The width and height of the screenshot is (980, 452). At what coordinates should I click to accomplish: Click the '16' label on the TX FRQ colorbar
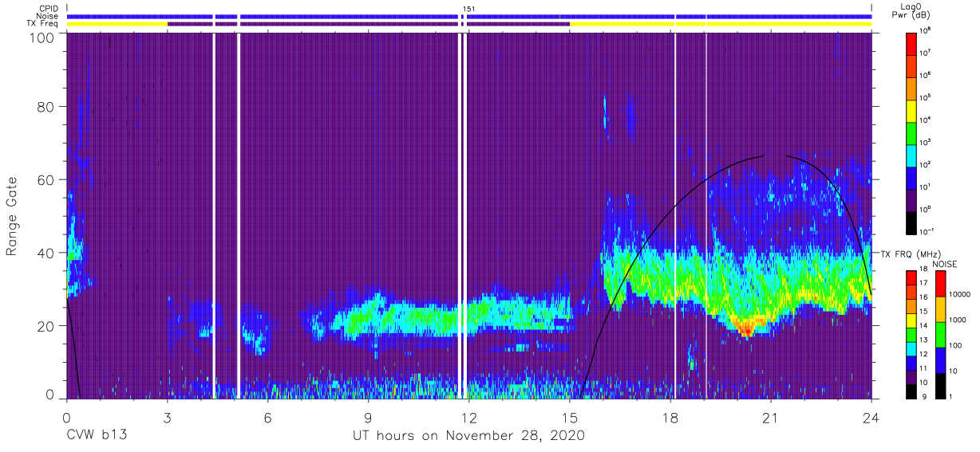(x=925, y=299)
